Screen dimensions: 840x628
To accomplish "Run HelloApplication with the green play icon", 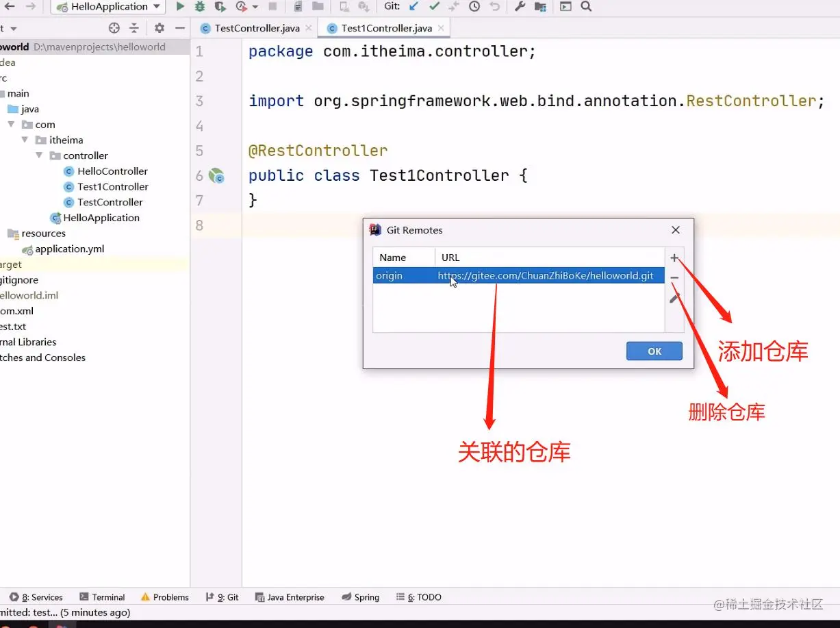I will tap(180, 6).
